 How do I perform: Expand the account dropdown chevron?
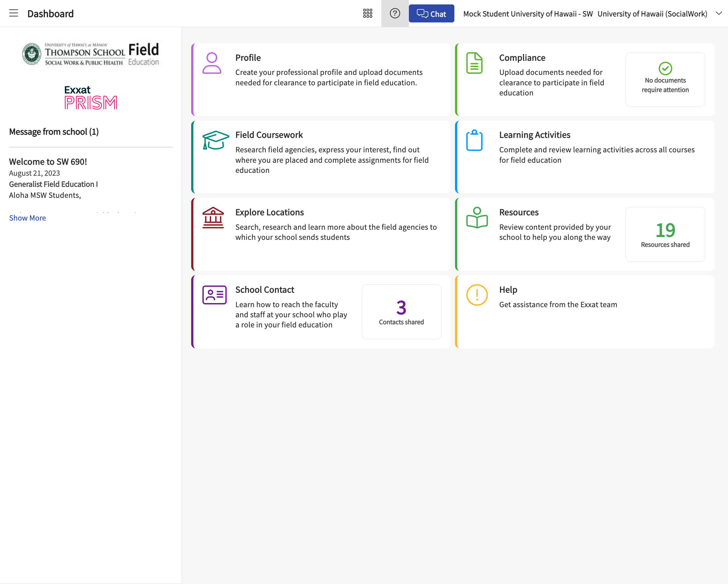tap(719, 13)
